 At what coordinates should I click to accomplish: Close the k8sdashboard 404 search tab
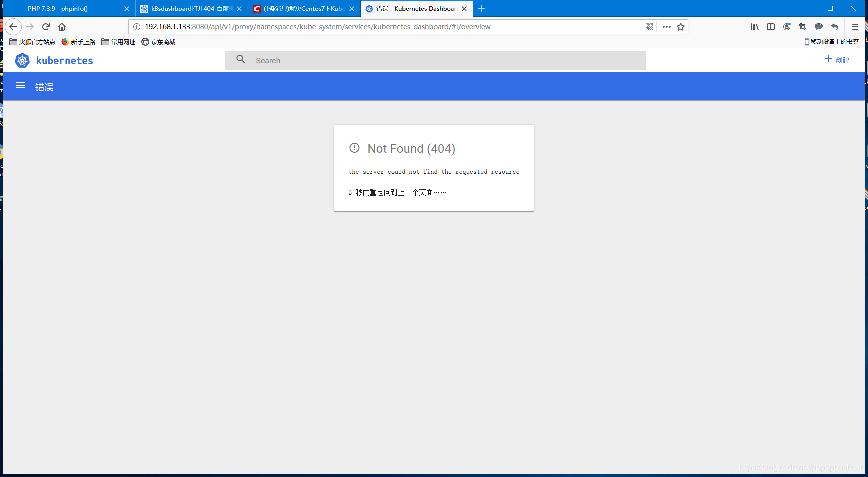click(x=239, y=9)
